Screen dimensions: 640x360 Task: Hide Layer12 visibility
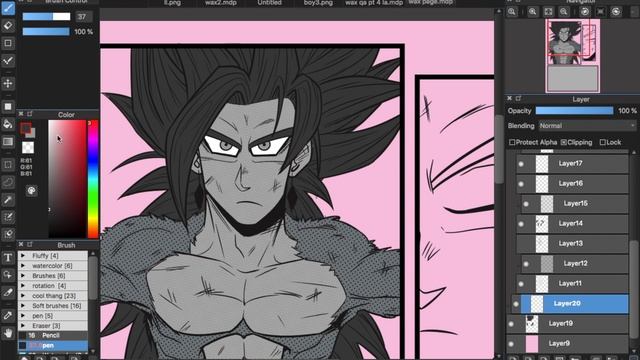(x=526, y=264)
